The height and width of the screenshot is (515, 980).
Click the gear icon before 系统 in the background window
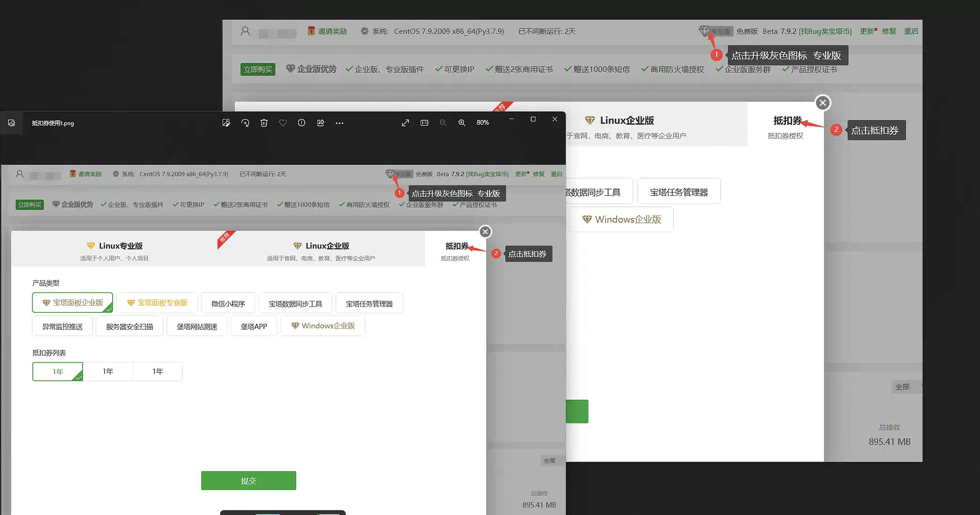click(365, 31)
